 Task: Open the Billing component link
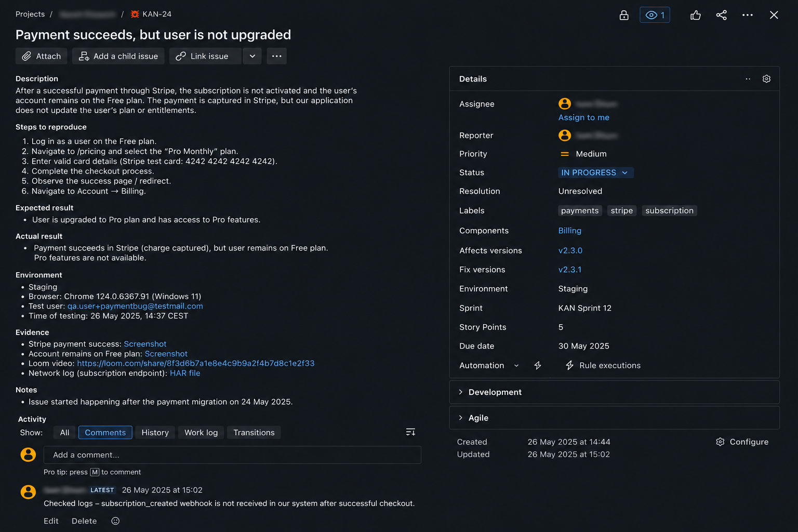(x=570, y=231)
